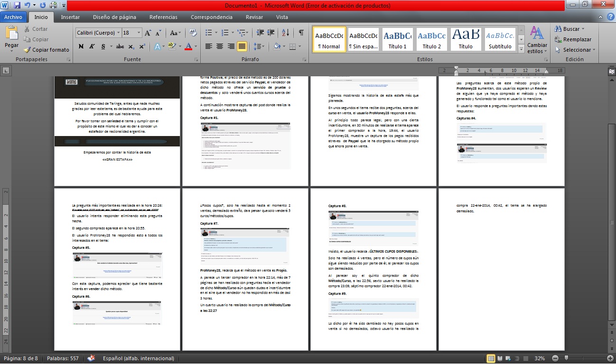Open the Aa change case dropdown
This screenshot has width=616, height=364.
(x=175, y=33)
